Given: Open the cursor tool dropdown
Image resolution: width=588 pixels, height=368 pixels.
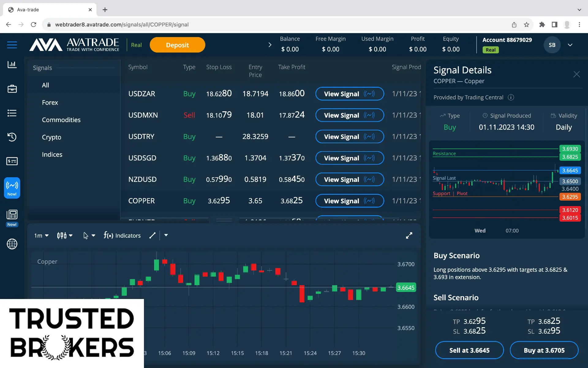Looking at the screenshot, I should 89,236.
